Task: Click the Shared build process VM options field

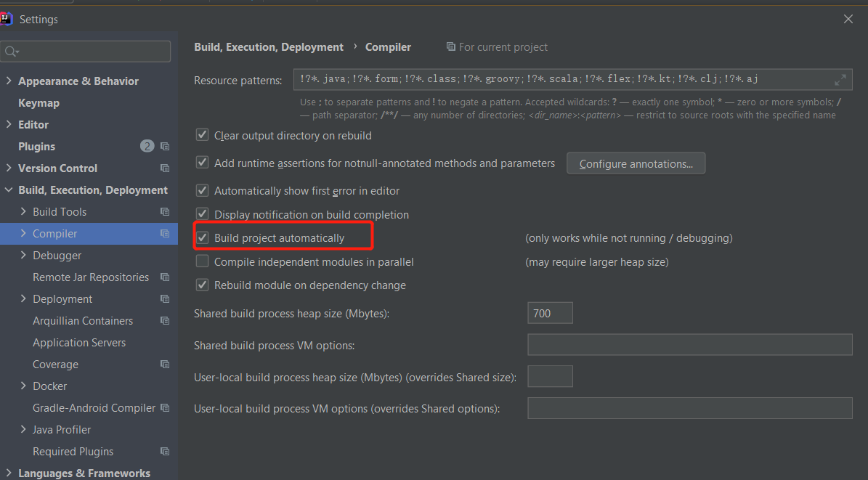Action: 690,344
